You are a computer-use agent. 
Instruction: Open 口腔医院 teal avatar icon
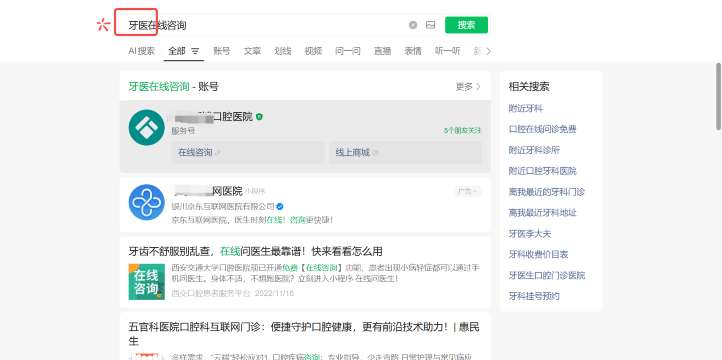coord(146,128)
